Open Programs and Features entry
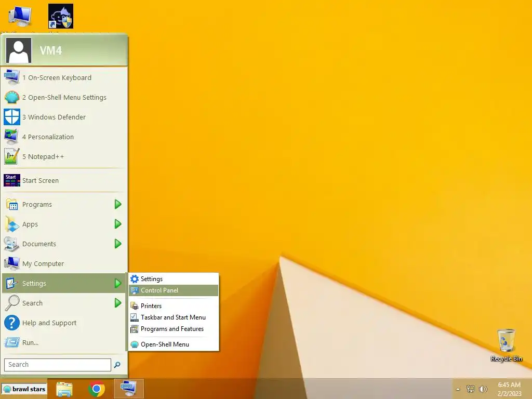 pos(174,329)
